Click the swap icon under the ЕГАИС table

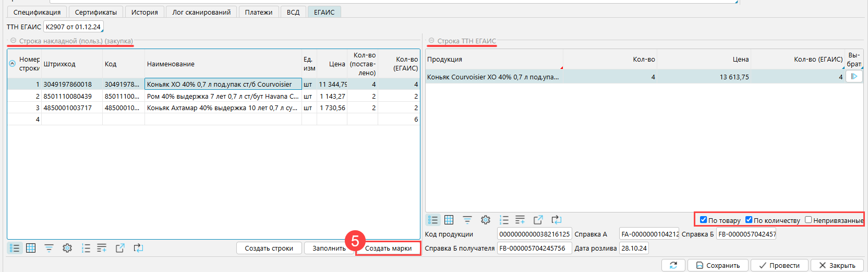point(556,220)
